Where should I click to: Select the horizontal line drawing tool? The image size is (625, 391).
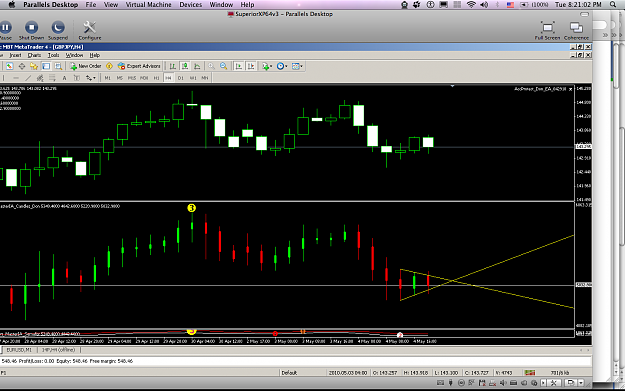[x=16, y=78]
